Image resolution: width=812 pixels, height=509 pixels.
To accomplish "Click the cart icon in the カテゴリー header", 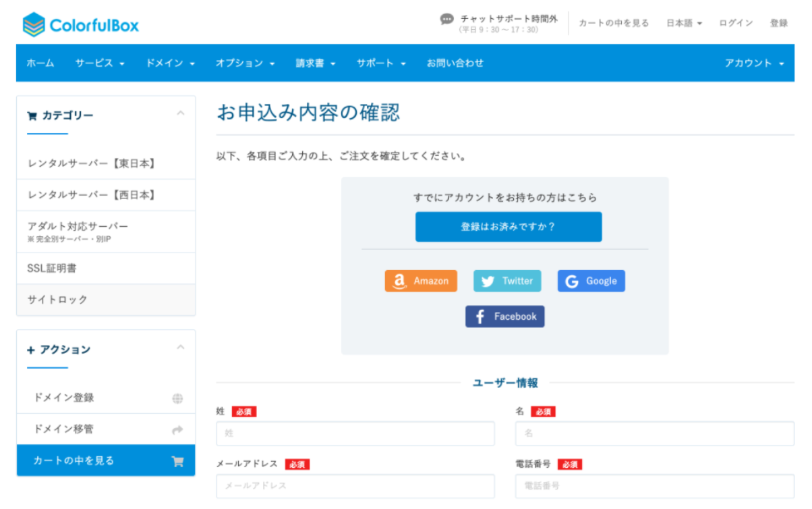I will pos(31,115).
